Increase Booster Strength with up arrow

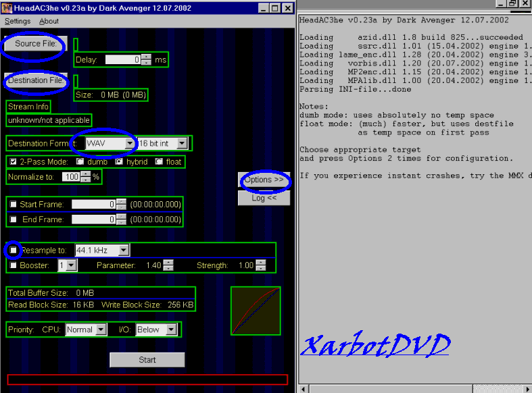pos(260,263)
